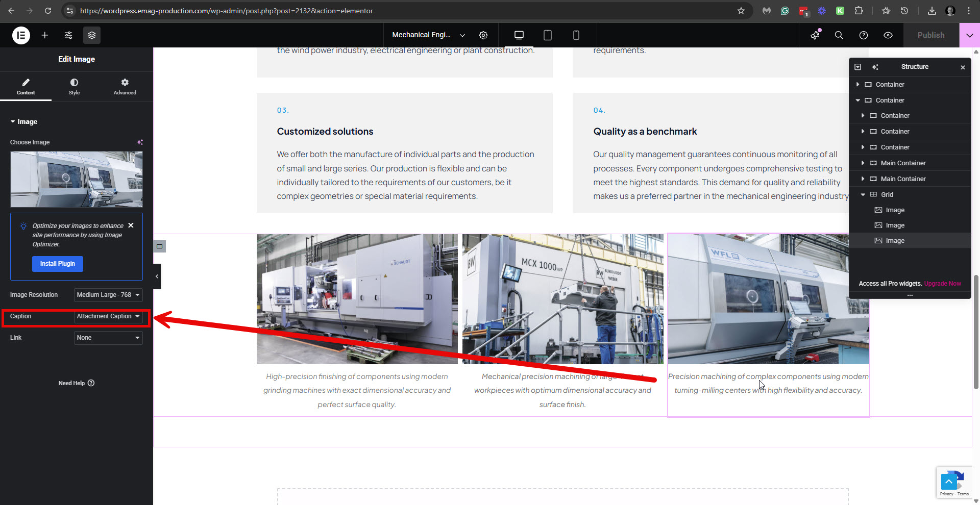The width and height of the screenshot is (980, 505).
Task: Open page settings gear icon
Action: tap(483, 35)
